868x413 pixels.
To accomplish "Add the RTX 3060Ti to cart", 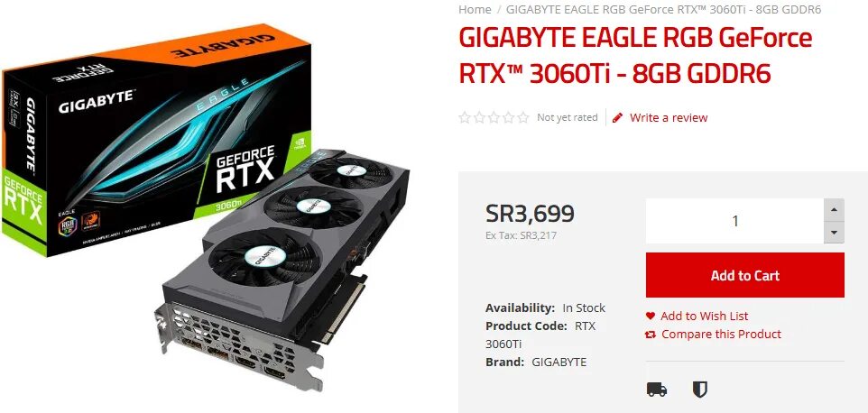I will click(x=745, y=275).
